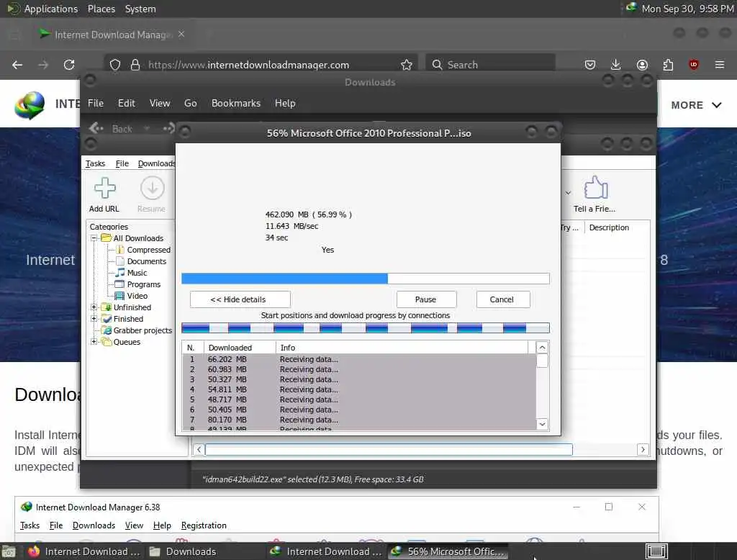Screen dimensions: 737x560
Task: Click the IDM globe logo on webpage
Action: click(30, 105)
